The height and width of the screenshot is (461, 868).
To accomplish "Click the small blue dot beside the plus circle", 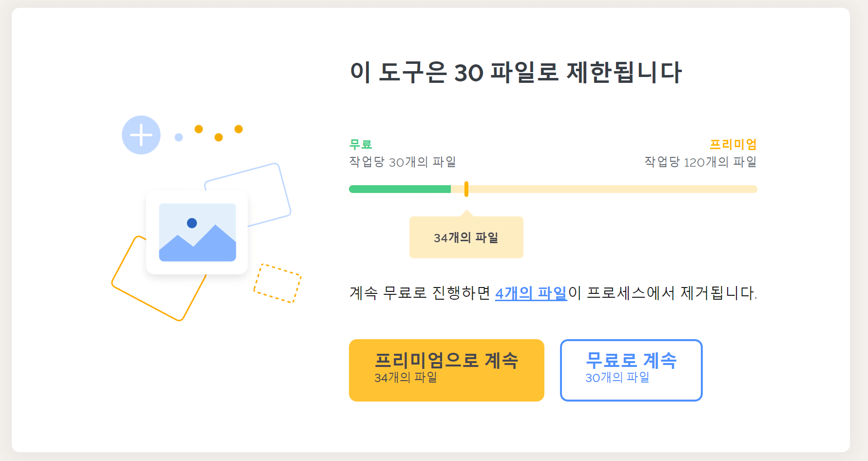I will [177, 137].
